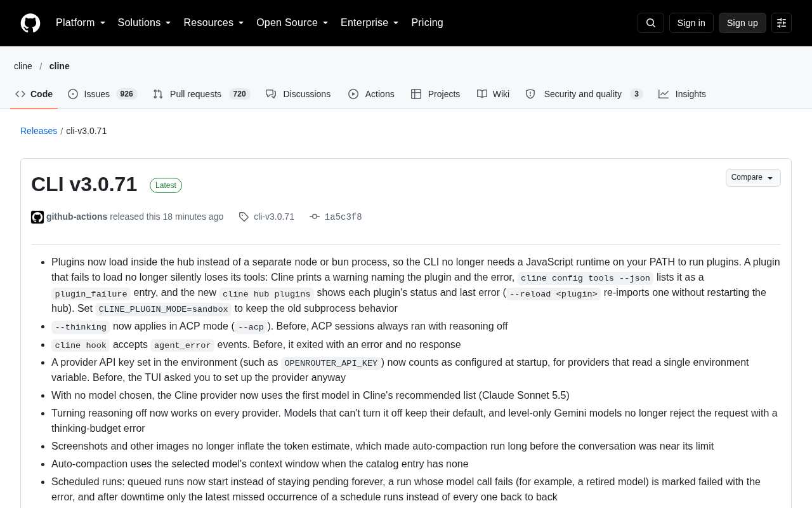812x508 pixels.
Task: Open the Security and quality tab
Action: [x=584, y=94]
